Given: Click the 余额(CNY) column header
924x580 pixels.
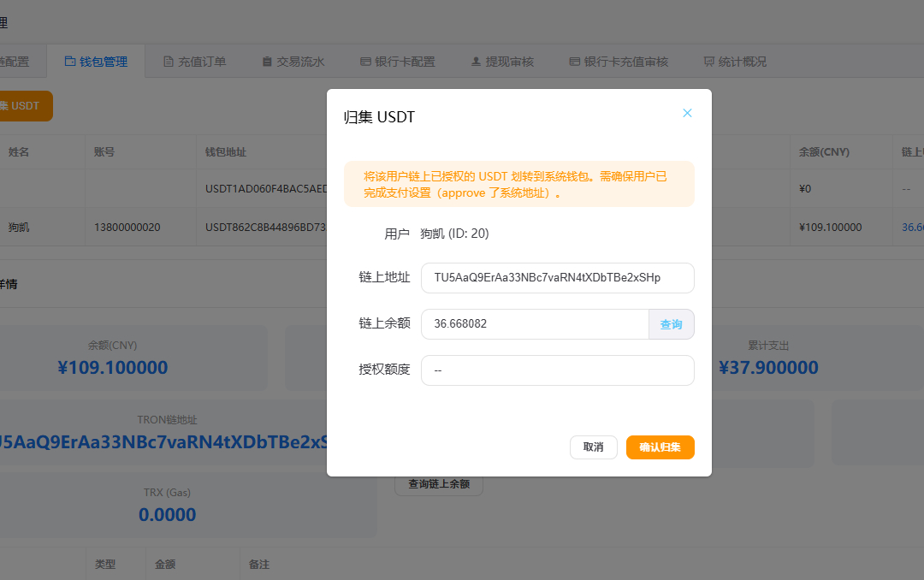Looking at the screenshot, I should point(824,152).
